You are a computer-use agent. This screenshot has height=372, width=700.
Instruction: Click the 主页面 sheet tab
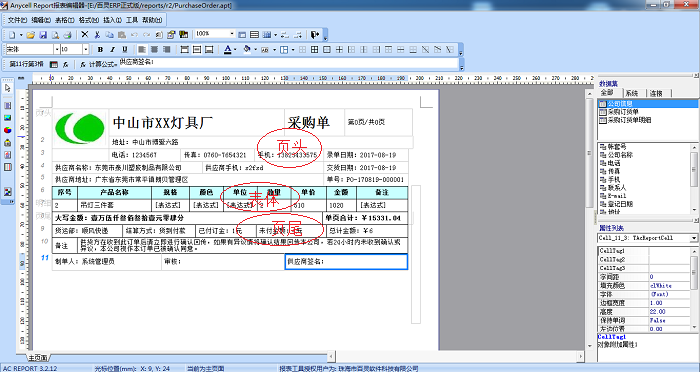point(38,358)
